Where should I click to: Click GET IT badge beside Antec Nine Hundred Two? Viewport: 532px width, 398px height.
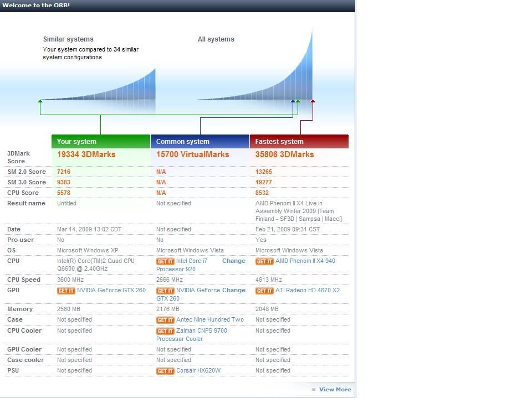[165, 320]
